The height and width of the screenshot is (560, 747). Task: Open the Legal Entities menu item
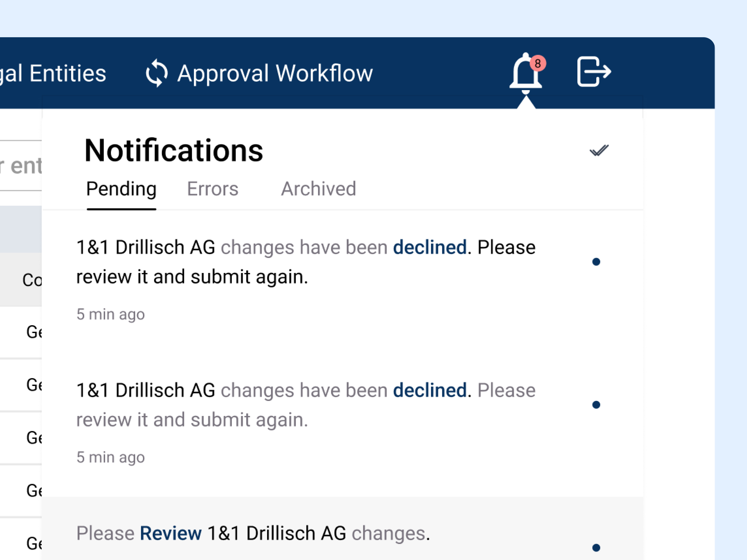click(53, 73)
